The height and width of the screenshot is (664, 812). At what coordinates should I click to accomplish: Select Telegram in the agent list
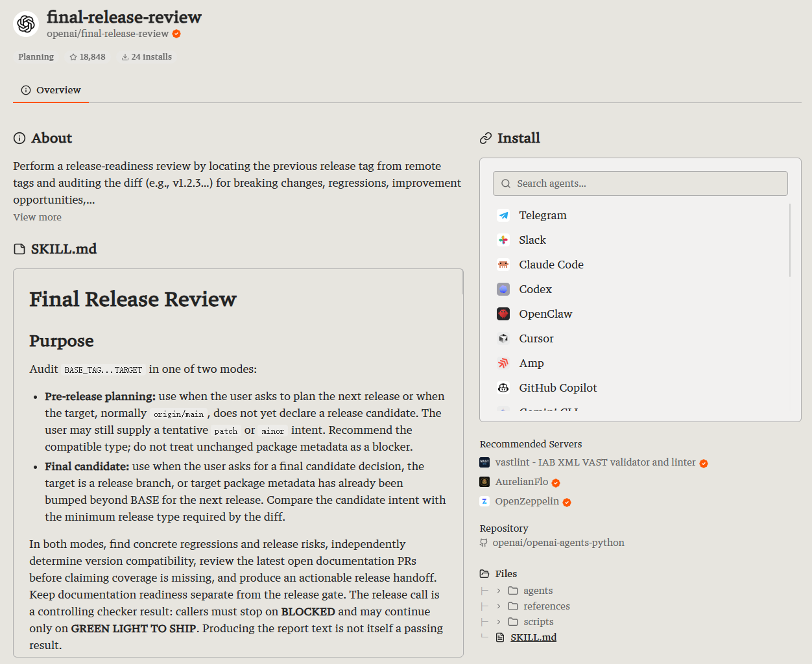(x=639, y=215)
